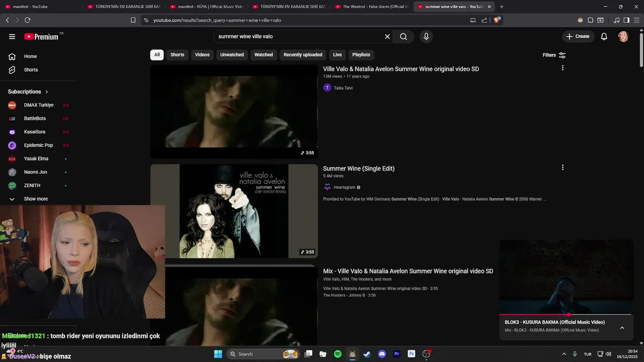Click the magnifier search button
This screenshot has height=362, width=644.
tap(404, 36)
